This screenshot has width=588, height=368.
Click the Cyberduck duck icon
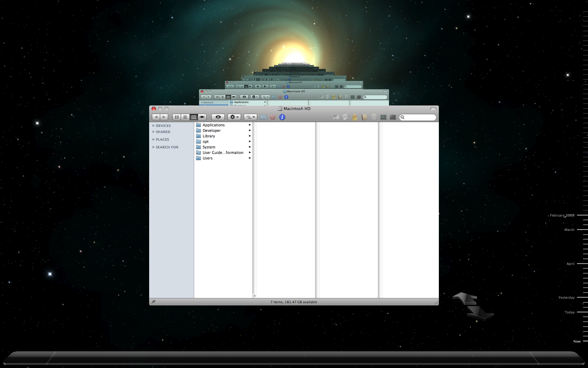(x=355, y=117)
